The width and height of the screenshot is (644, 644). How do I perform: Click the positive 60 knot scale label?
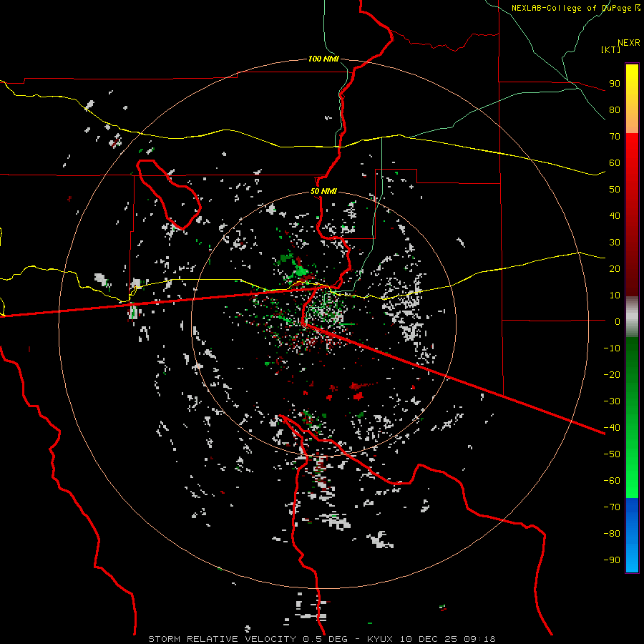[615, 163]
